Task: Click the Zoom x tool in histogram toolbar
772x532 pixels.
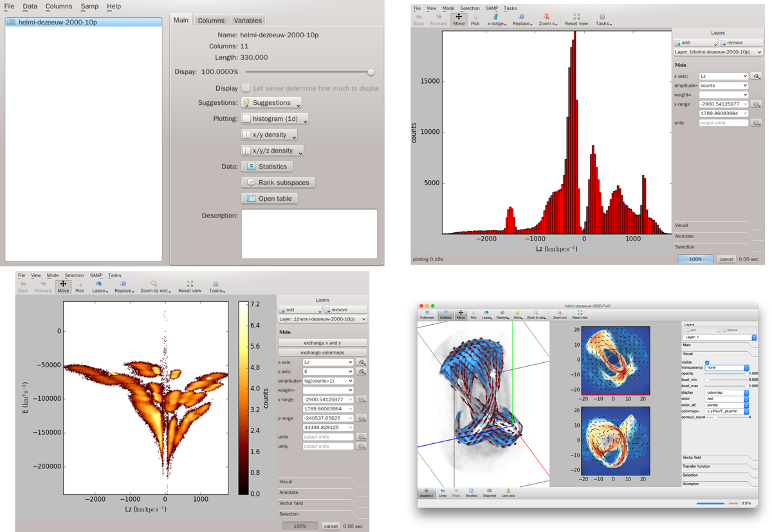Action: pos(547,19)
